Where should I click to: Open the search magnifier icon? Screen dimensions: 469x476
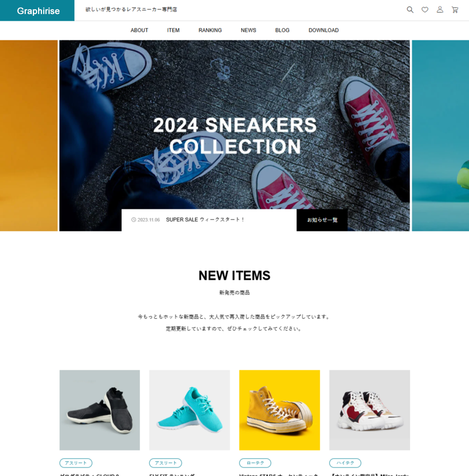pos(410,10)
